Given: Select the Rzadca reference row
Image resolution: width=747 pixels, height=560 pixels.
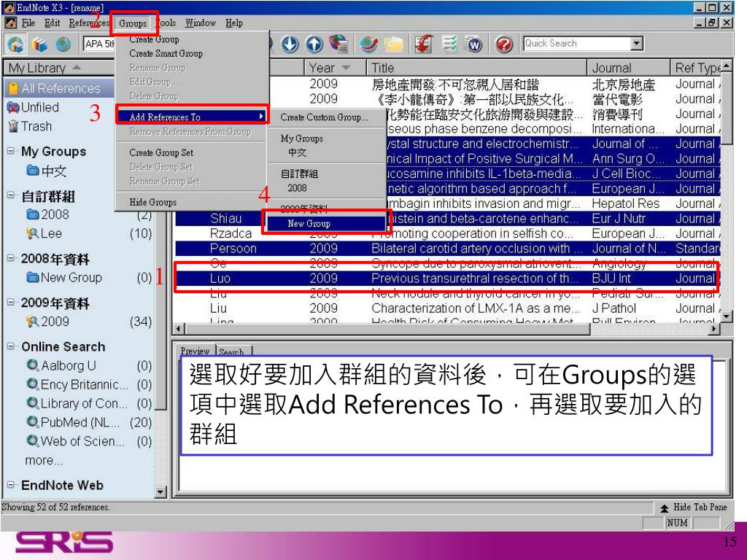Looking at the screenshot, I should [446, 233].
